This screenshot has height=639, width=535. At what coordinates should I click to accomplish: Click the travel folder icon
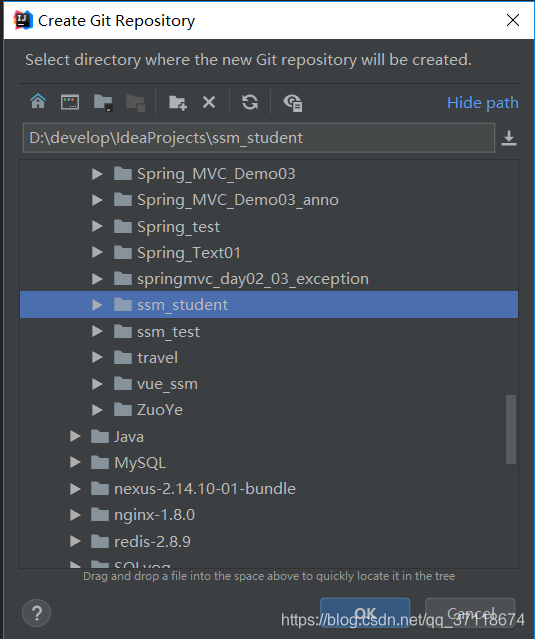click(123, 357)
